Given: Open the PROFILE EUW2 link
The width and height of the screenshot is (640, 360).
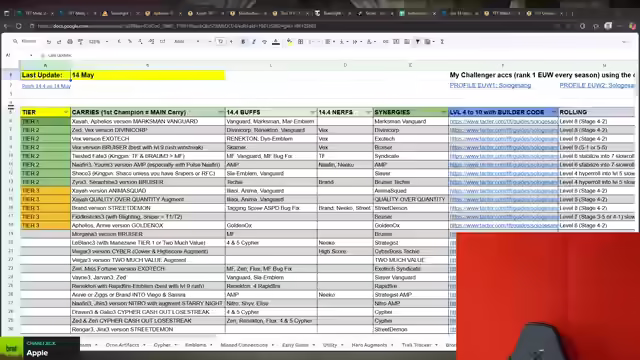Looking at the screenshot, I should coord(597,85).
